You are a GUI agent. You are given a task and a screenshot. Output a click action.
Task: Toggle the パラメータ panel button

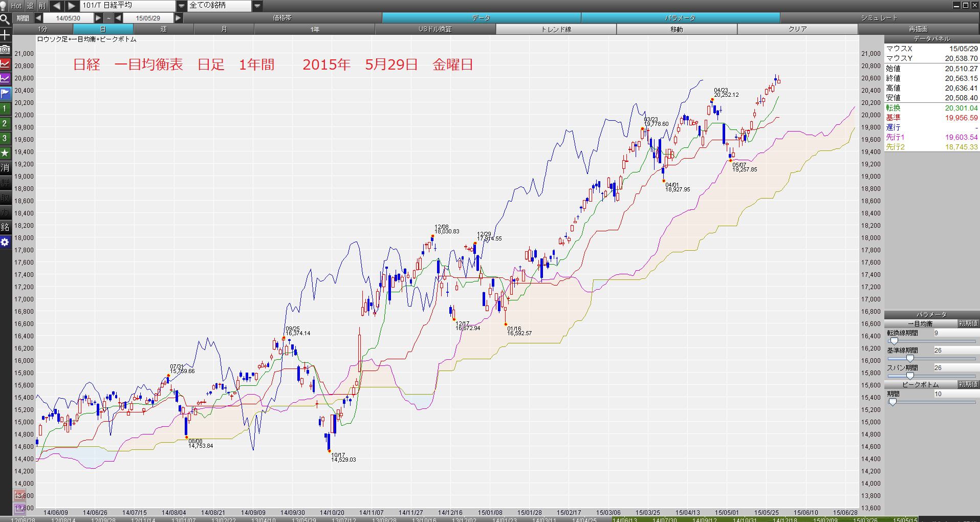point(681,18)
